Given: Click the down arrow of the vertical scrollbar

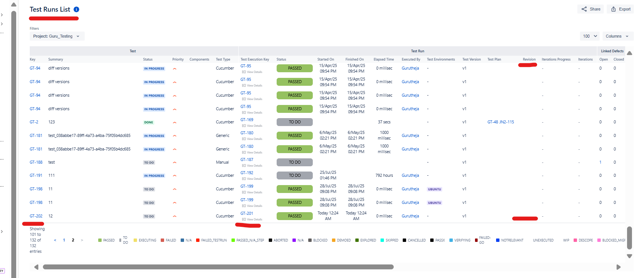Looking at the screenshot, I should [x=629, y=256].
